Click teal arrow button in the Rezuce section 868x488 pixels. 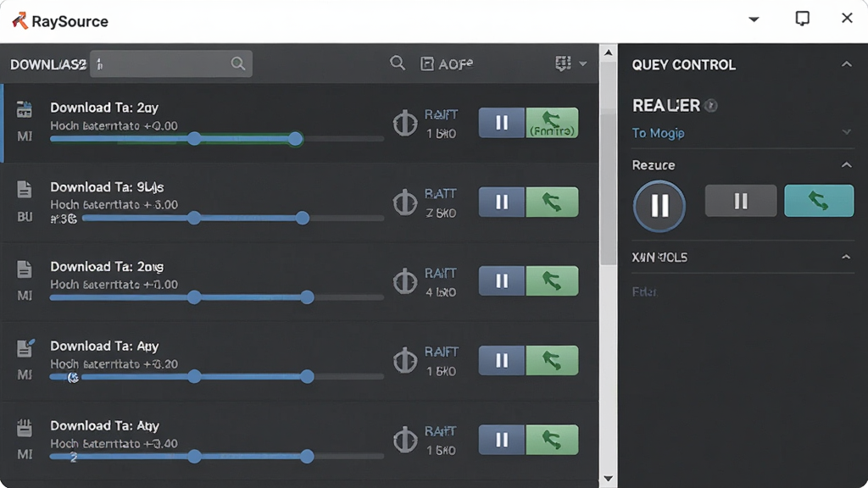(x=819, y=201)
